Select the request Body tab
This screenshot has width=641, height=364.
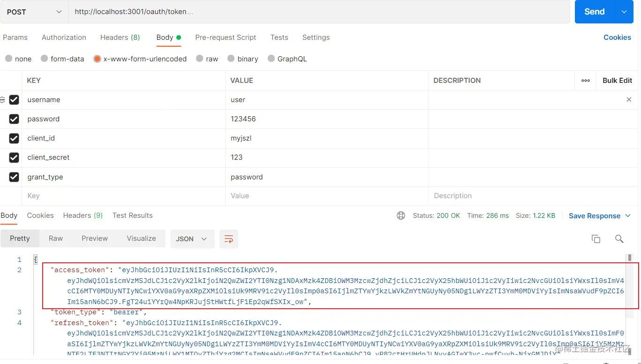click(x=168, y=37)
